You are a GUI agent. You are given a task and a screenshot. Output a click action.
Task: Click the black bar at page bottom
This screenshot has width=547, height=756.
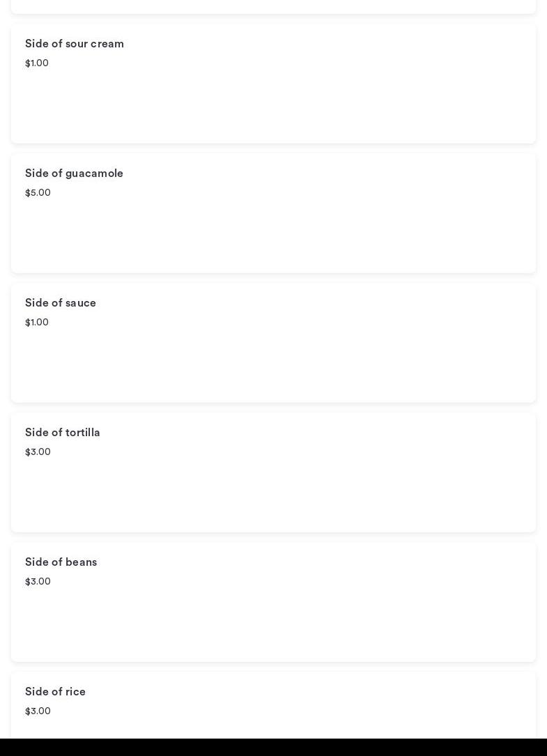273,748
